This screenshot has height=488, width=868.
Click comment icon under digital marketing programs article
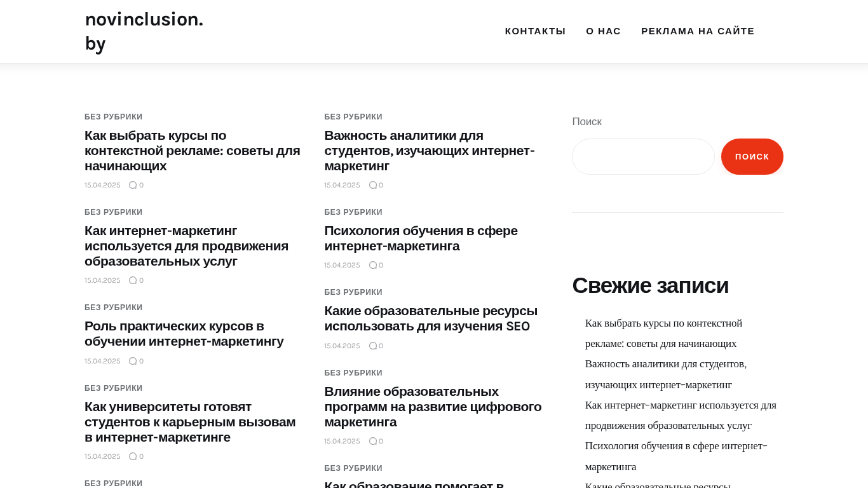pyautogui.click(x=373, y=441)
